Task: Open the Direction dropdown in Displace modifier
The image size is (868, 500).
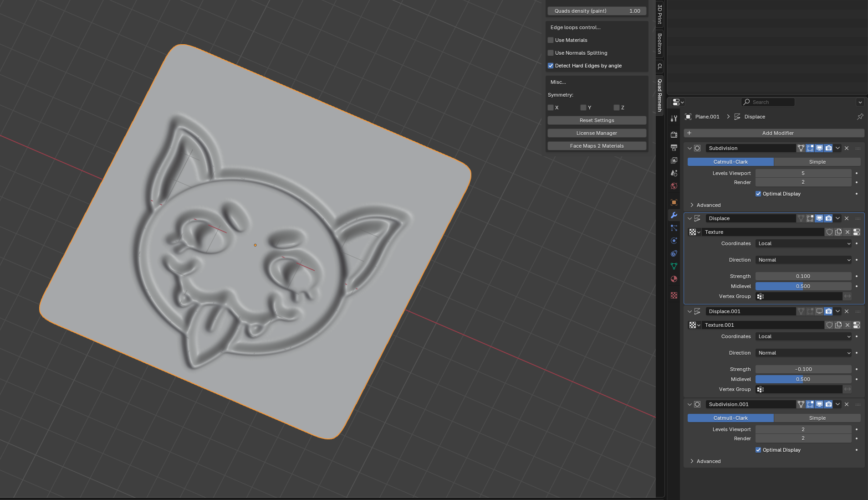Action: (803, 260)
